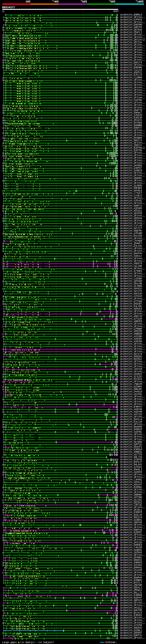Click the cyan ~100% identity legend bar
146x644 pixels.
(x=130, y=4)
